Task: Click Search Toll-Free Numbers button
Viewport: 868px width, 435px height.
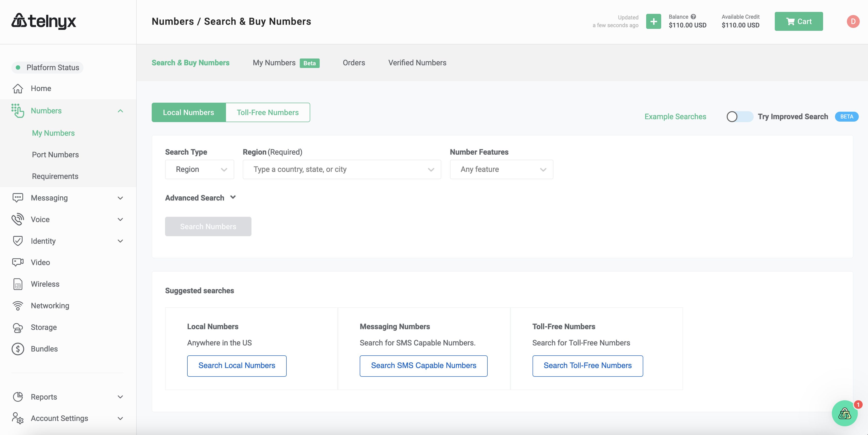Action: (587, 366)
